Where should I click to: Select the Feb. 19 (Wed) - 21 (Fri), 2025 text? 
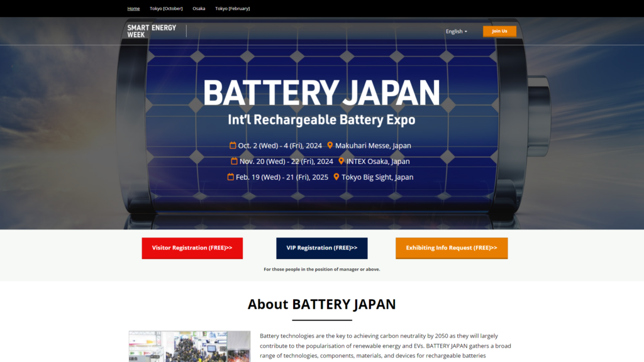(282, 177)
